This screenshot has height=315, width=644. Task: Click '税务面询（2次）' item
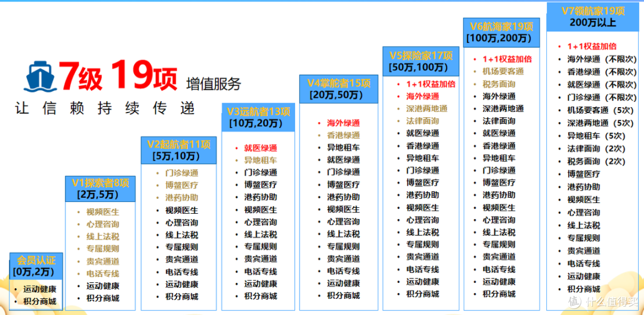point(596,161)
